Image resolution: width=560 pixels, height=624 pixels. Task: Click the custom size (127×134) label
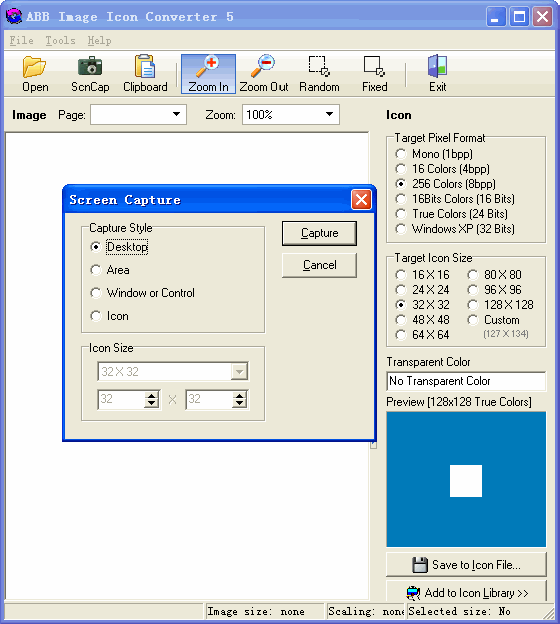(506, 334)
